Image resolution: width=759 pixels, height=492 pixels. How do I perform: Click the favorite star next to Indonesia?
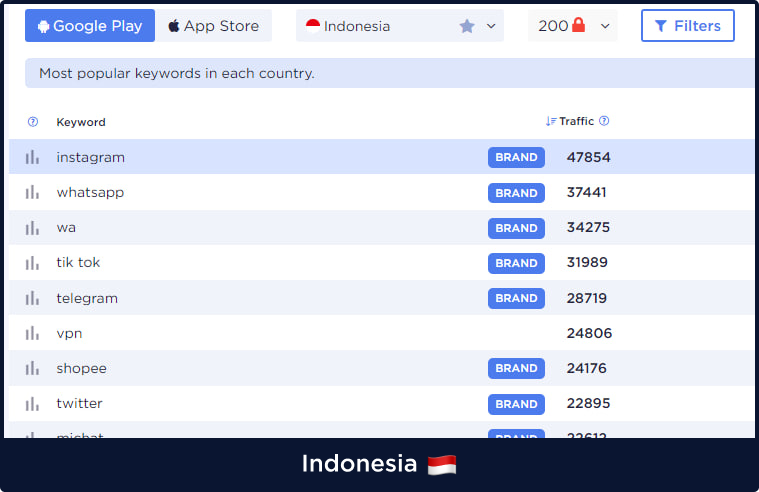coord(467,26)
